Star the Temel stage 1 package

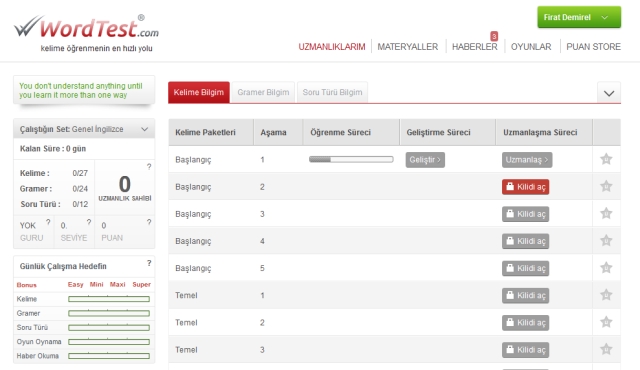(606, 295)
